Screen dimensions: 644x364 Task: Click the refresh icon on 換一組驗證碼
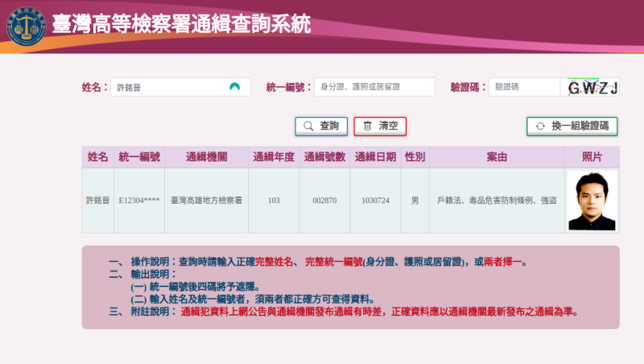(x=540, y=126)
